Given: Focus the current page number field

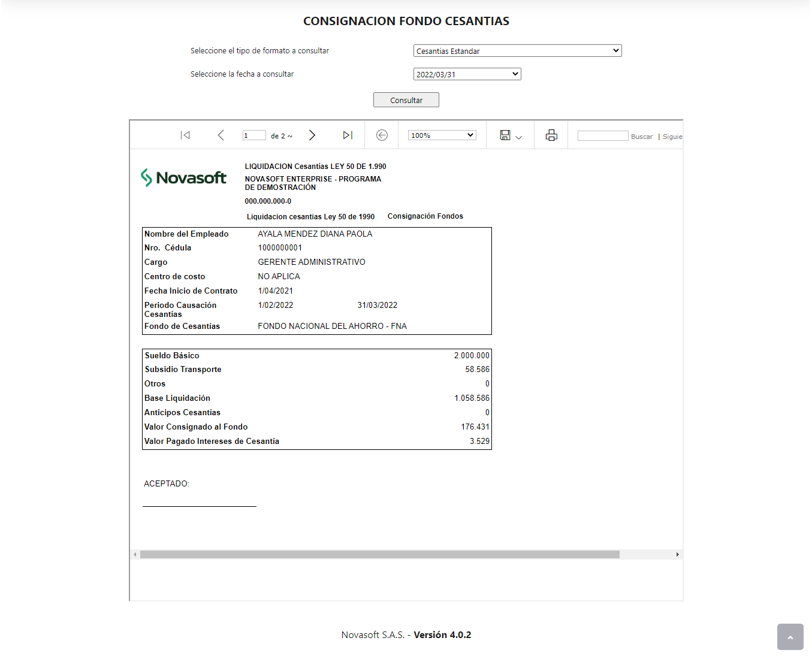Looking at the screenshot, I should pos(254,135).
